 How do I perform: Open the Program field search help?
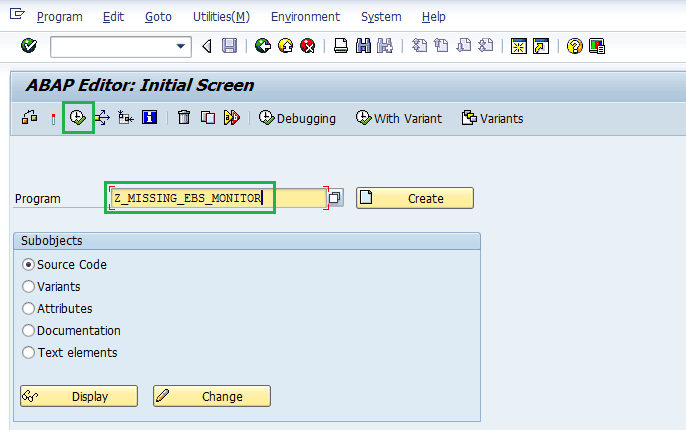(x=335, y=198)
